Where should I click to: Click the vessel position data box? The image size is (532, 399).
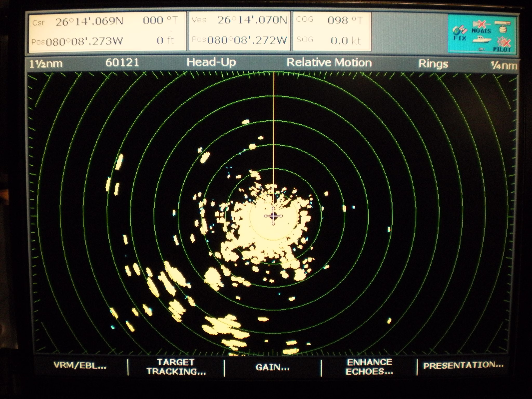[239, 31]
